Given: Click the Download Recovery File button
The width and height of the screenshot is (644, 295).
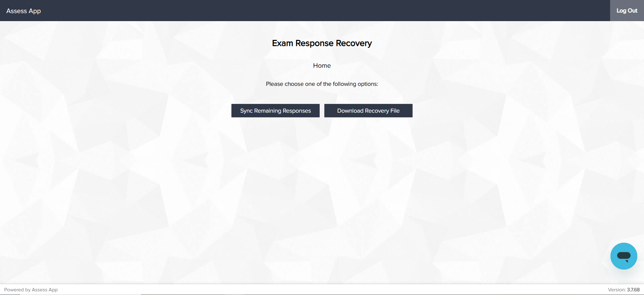Looking at the screenshot, I should click(x=368, y=111).
